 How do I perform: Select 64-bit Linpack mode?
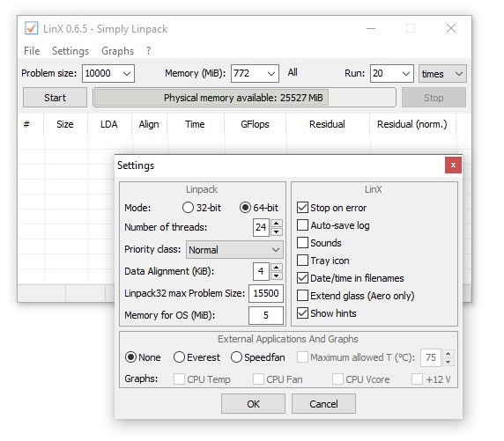tap(259, 208)
